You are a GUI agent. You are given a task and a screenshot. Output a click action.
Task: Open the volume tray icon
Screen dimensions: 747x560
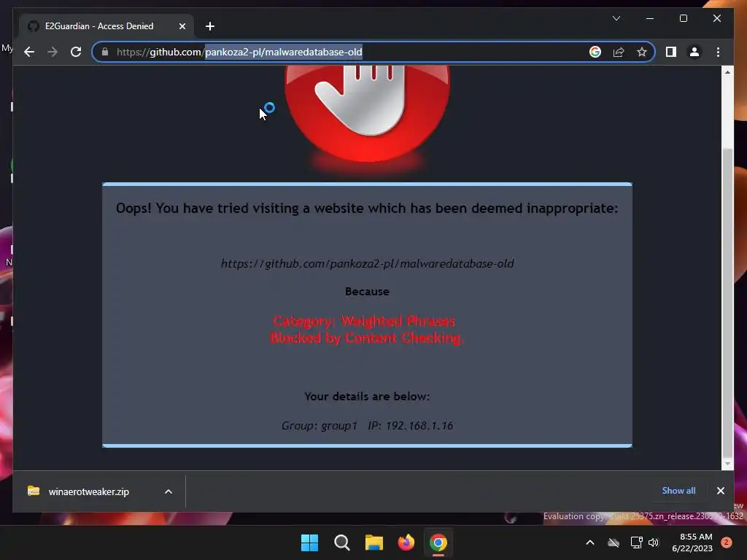pyautogui.click(x=654, y=542)
